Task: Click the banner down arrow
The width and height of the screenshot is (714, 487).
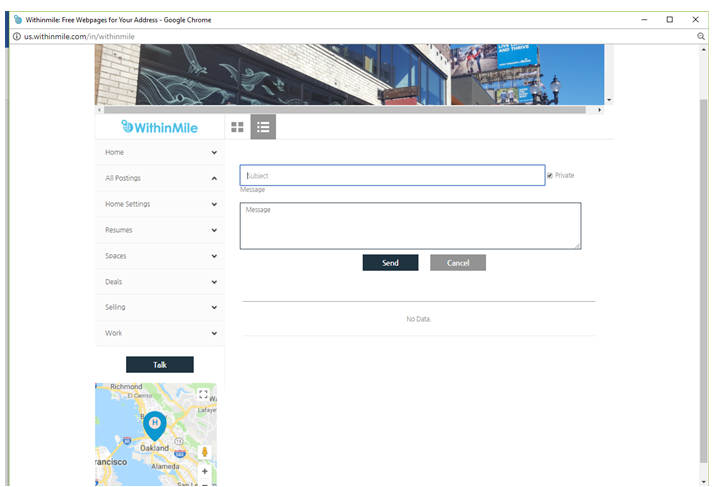Action: (609, 100)
